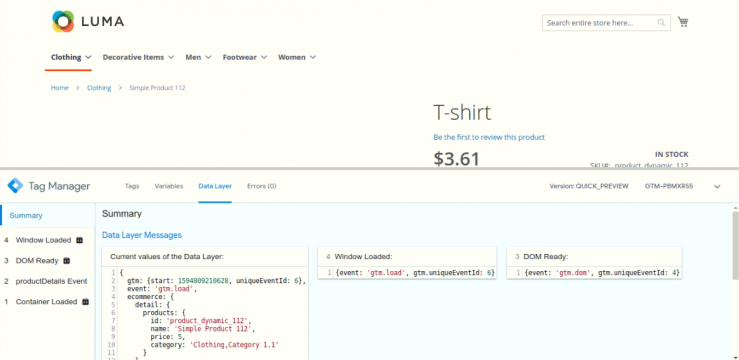The width and height of the screenshot is (739, 360).
Task: Click the search magnifier icon
Action: 661,23
